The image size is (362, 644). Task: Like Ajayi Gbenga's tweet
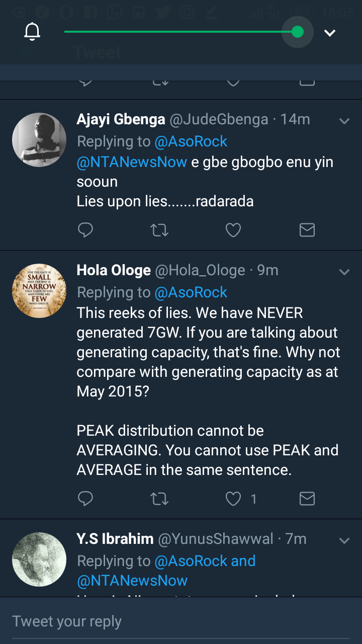(x=233, y=230)
